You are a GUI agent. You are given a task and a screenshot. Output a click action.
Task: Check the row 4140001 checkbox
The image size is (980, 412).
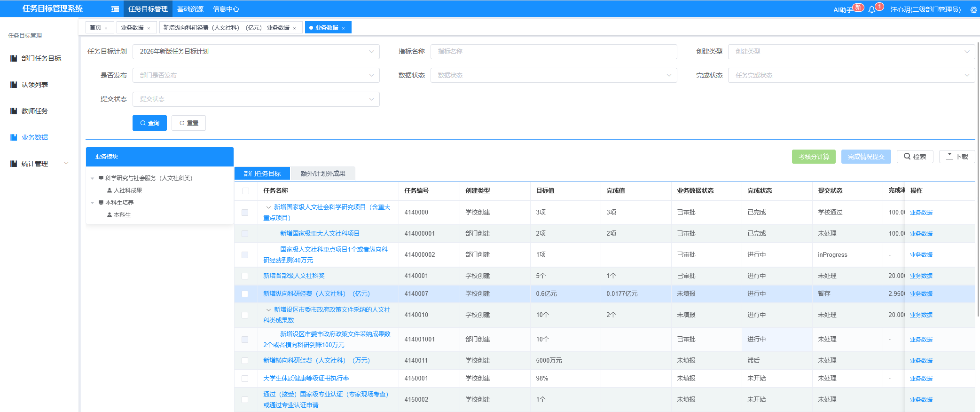tap(245, 276)
